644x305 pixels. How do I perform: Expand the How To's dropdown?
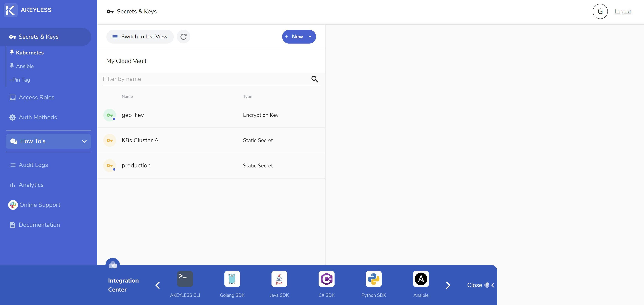[49, 141]
